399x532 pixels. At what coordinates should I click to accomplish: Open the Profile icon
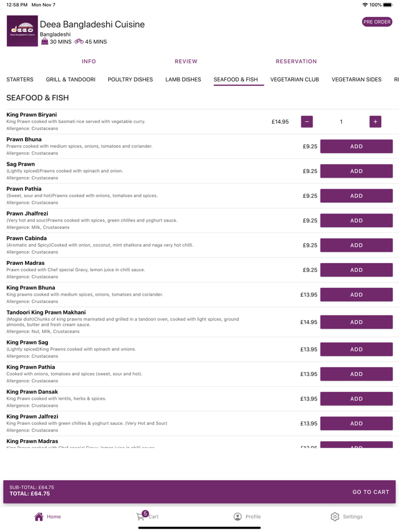click(x=238, y=517)
